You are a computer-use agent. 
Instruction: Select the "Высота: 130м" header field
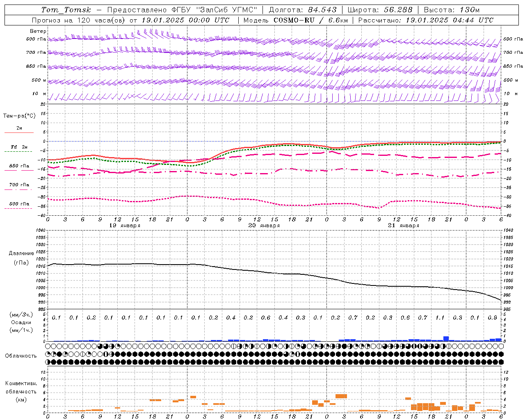tap(452, 10)
